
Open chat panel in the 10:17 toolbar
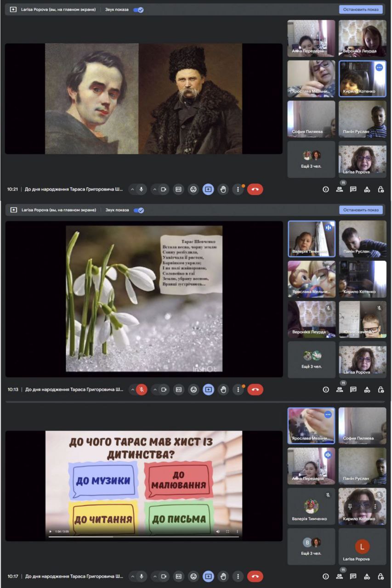[353, 576]
